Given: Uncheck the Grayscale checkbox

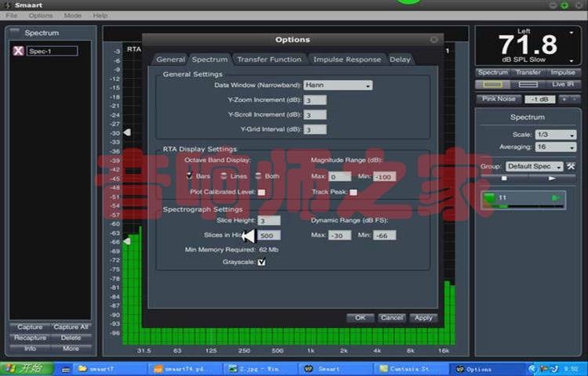Looking at the screenshot, I should (262, 262).
